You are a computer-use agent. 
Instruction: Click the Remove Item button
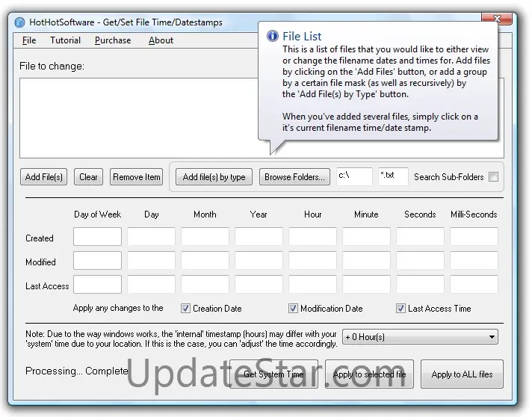click(137, 177)
